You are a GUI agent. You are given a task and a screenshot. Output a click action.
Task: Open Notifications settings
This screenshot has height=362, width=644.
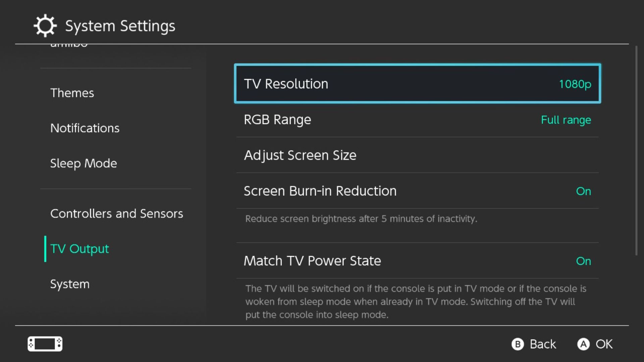pos(85,128)
